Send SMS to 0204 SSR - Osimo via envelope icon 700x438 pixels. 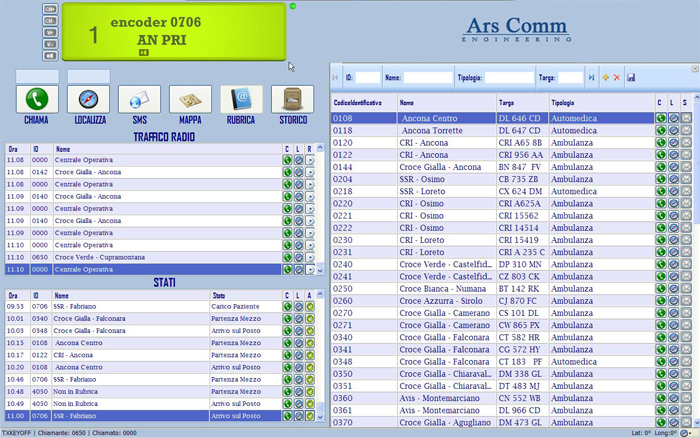(x=686, y=179)
